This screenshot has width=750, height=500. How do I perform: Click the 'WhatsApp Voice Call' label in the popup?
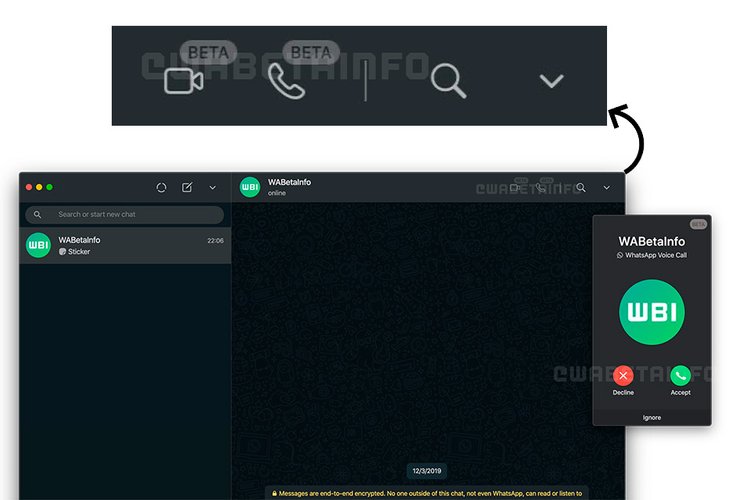[x=656, y=255]
